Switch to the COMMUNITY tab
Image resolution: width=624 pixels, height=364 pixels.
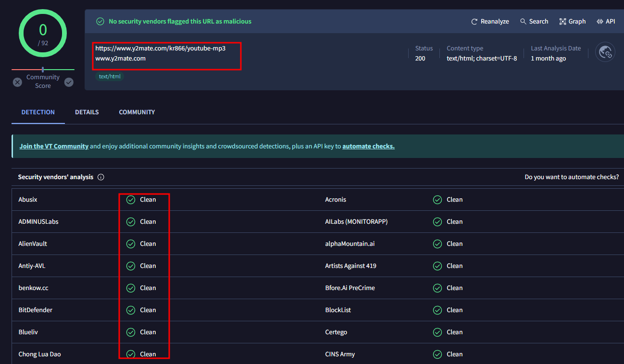[137, 112]
